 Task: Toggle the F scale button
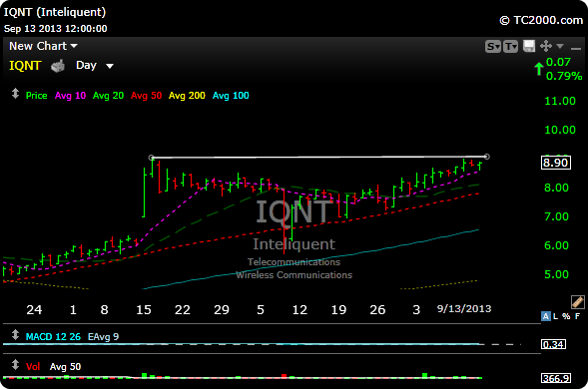click(x=577, y=316)
